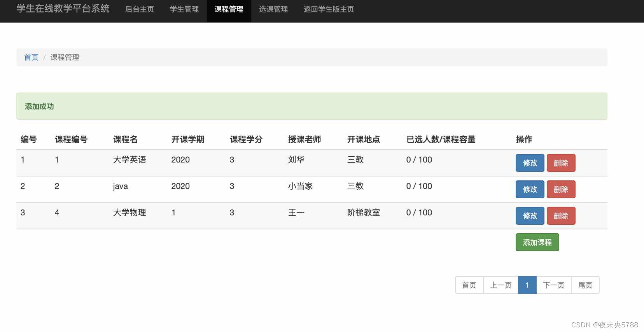Click location 阶梯教室 cell
The height and width of the screenshot is (332, 644).
364,213
